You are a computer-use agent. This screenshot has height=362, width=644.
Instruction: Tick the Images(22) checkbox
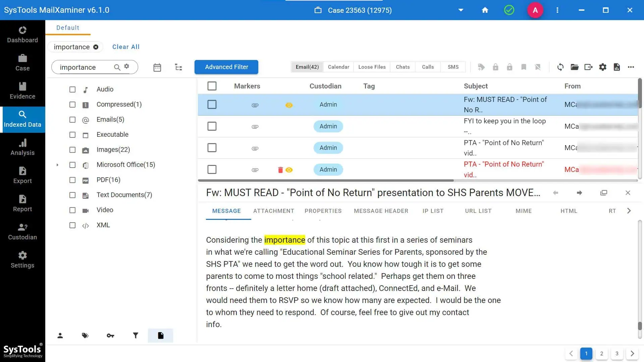tap(72, 150)
